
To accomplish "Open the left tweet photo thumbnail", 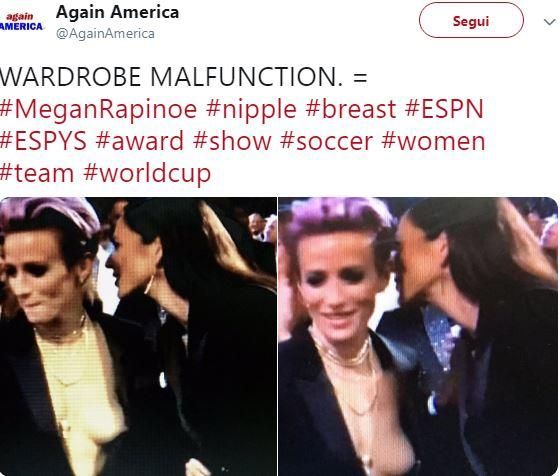I will (138, 336).
